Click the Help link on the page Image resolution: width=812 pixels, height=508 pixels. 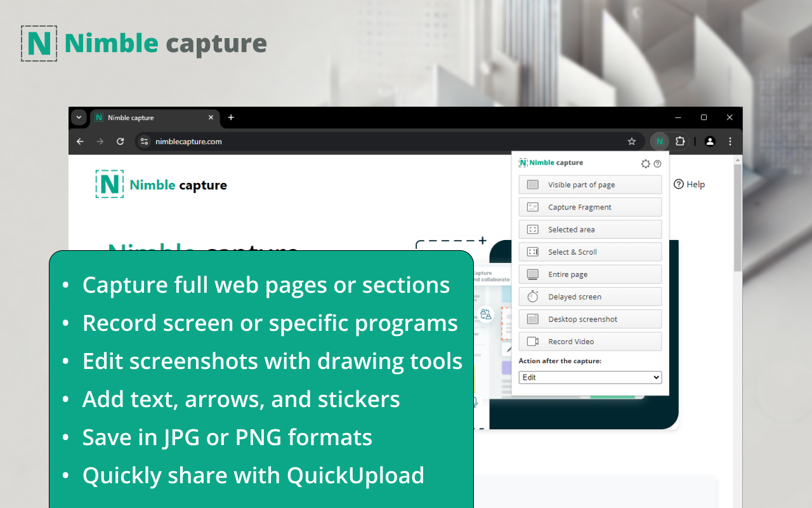pos(689,184)
